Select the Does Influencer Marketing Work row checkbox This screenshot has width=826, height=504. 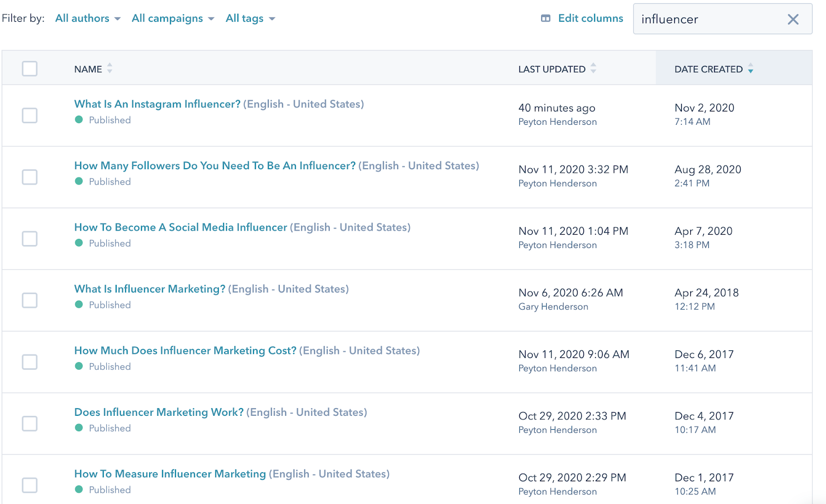coord(30,424)
